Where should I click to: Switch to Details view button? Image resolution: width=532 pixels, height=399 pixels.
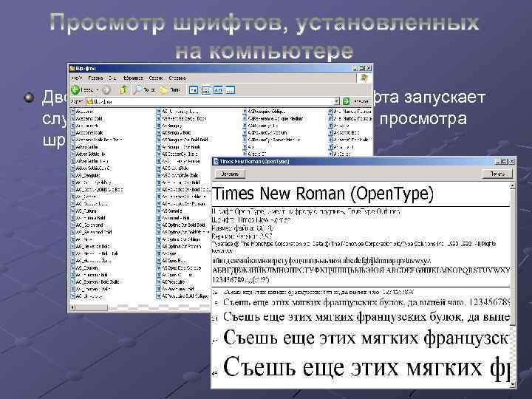coord(230,90)
